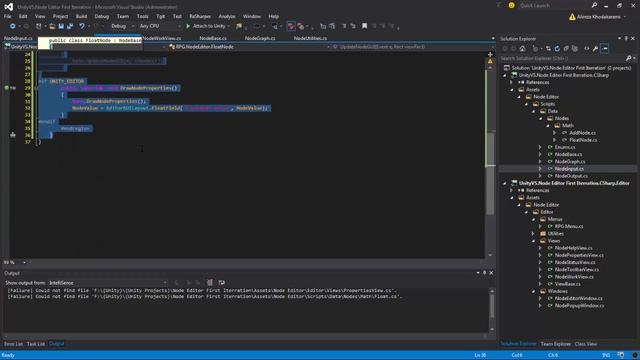Screen dimensions: 640x360
Task: Click the search magnifier in Solution Explorer
Action: point(629,58)
